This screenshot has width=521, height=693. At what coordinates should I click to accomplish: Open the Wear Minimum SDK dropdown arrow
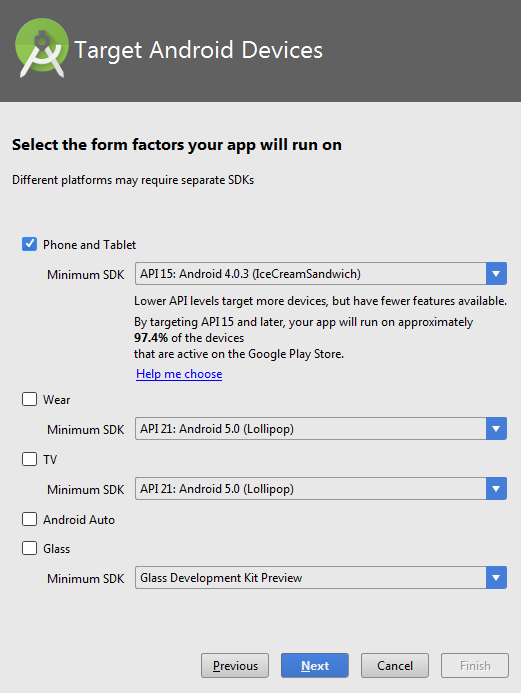pyautogui.click(x=496, y=428)
